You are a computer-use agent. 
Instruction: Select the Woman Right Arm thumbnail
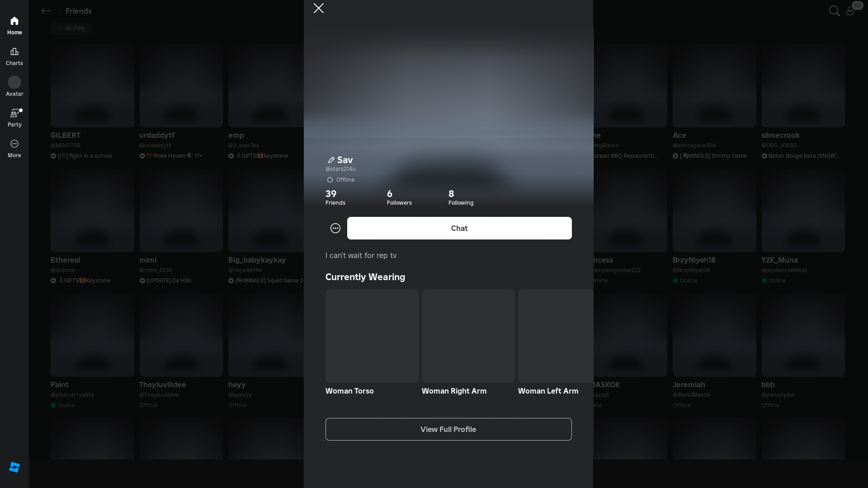468,336
